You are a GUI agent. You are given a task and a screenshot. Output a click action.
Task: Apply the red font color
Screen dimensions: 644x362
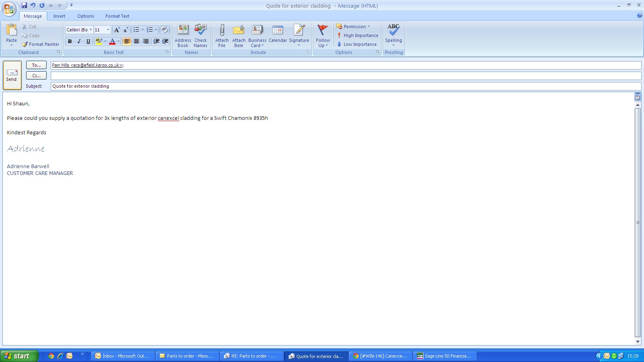pyautogui.click(x=112, y=41)
